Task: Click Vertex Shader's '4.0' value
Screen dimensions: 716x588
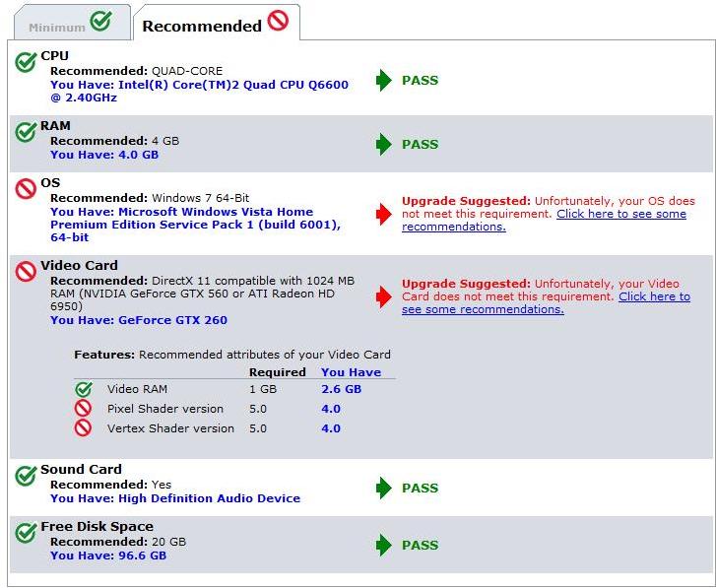Action: (x=331, y=428)
